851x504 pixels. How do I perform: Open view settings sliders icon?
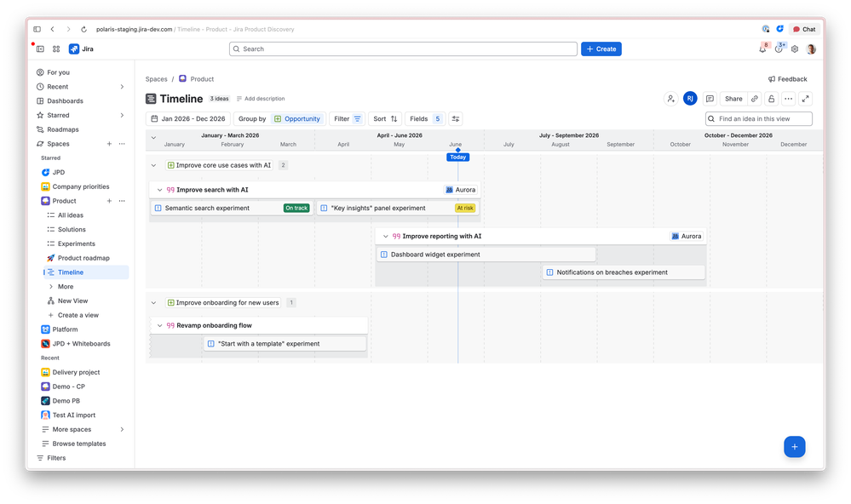coord(456,119)
